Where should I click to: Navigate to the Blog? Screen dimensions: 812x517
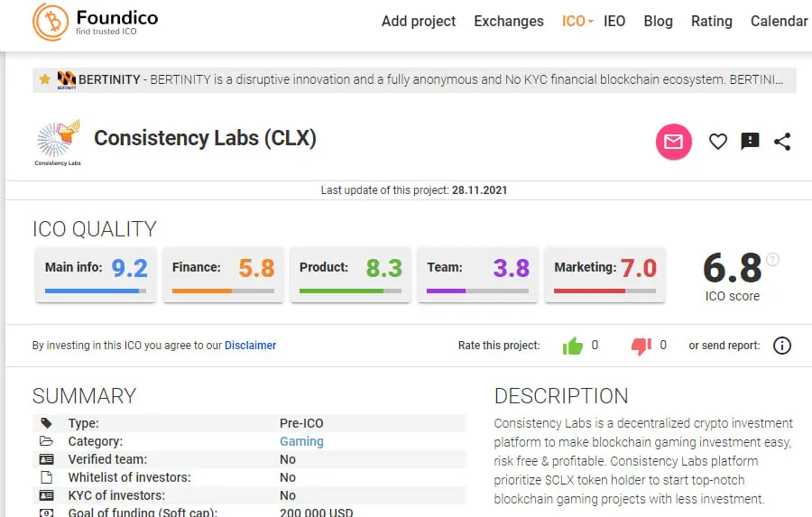pyautogui.click(x=659, y=22)
